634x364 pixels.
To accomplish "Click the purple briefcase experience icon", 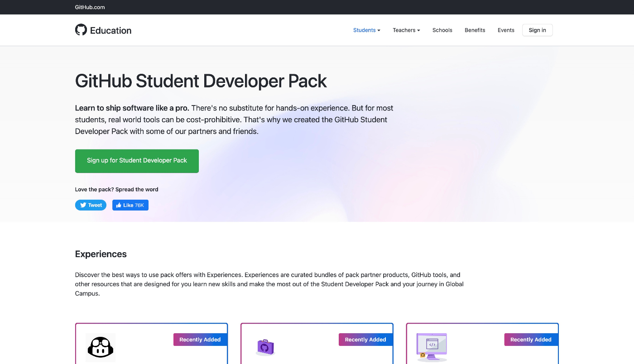I will [x=265, y=348].
